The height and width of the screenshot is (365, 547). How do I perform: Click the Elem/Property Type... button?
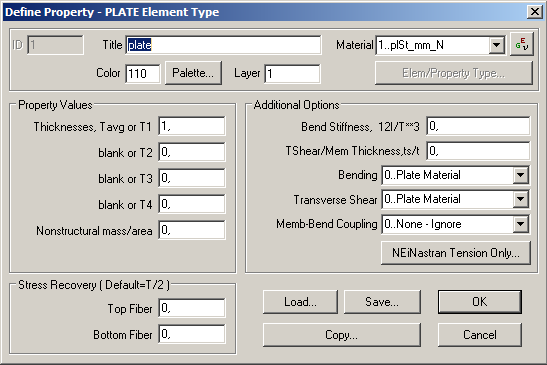[x=454, y=73]
